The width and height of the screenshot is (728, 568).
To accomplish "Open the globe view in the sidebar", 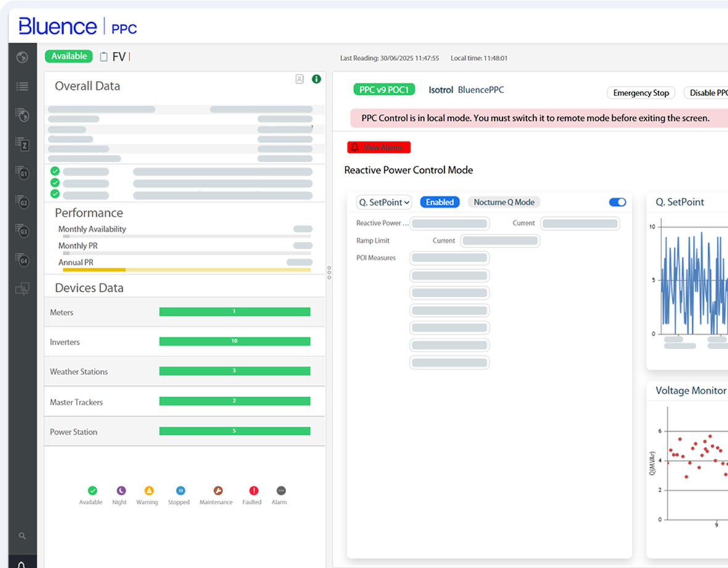I will [x=22, y=57].
